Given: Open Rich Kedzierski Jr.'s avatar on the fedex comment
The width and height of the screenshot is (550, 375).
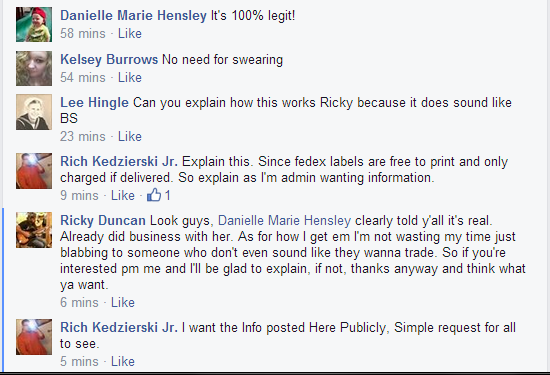Looking at the screenshot, I should [x=34, y=171].
